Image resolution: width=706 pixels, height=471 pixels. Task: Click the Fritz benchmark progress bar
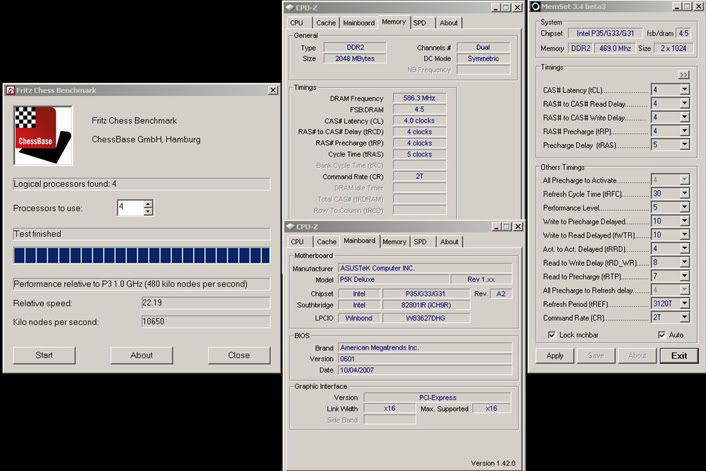click(141, 255)
